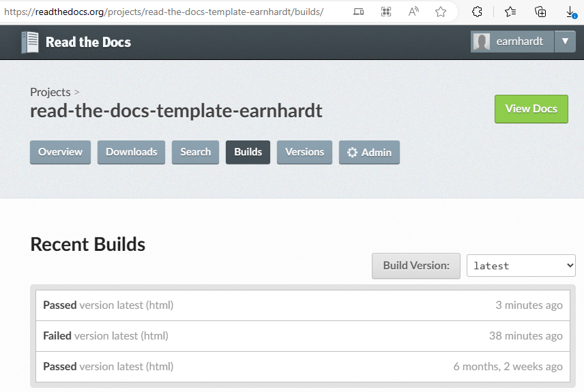Open browser extensions puzzle icon
Viewport: 584px width, 392px height.
477,12
